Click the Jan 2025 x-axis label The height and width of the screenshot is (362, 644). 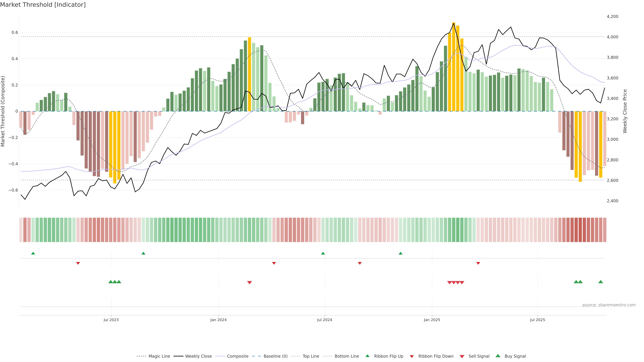(x=432, y=320)
